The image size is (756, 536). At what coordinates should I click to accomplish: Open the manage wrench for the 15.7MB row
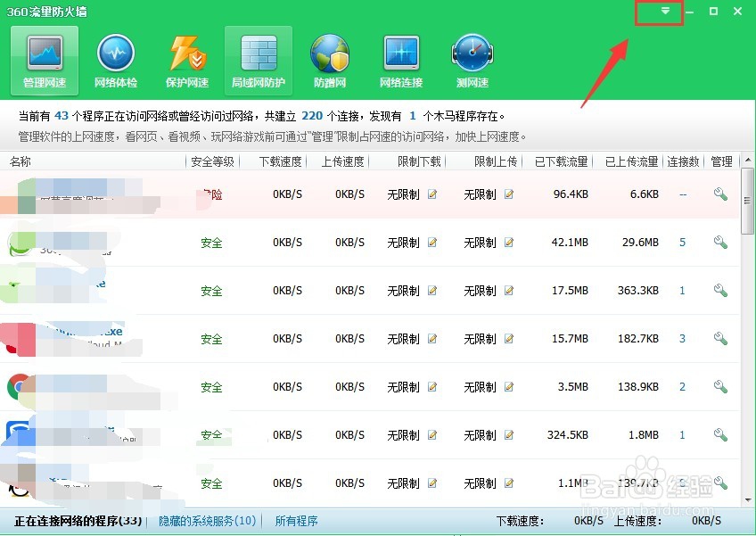click(x=720, y=339)
